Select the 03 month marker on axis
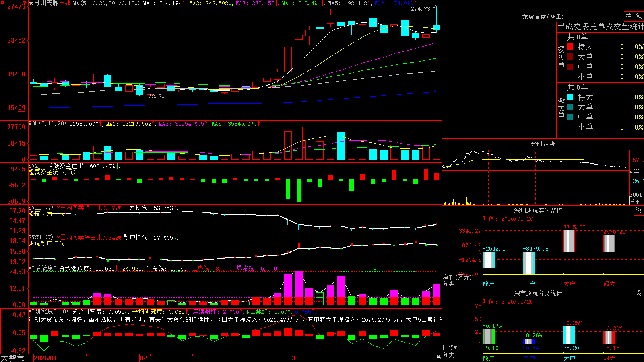 click(x=292, y=358)
